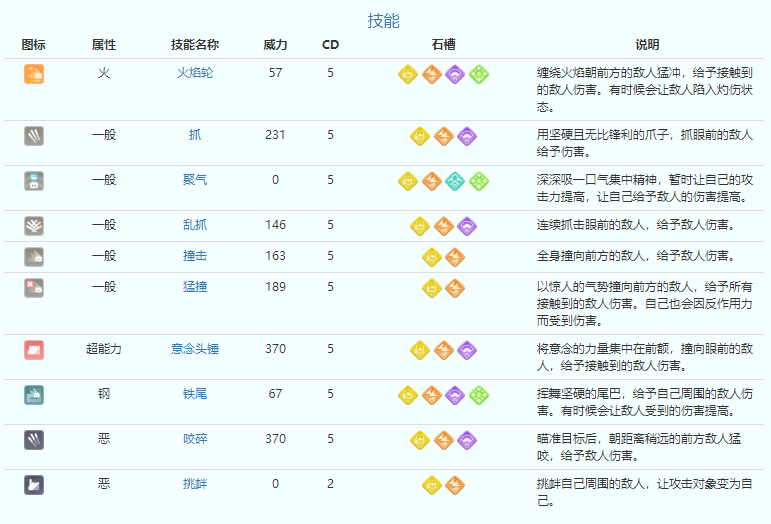Open the 意念头锤 skill link

point(195,350)
